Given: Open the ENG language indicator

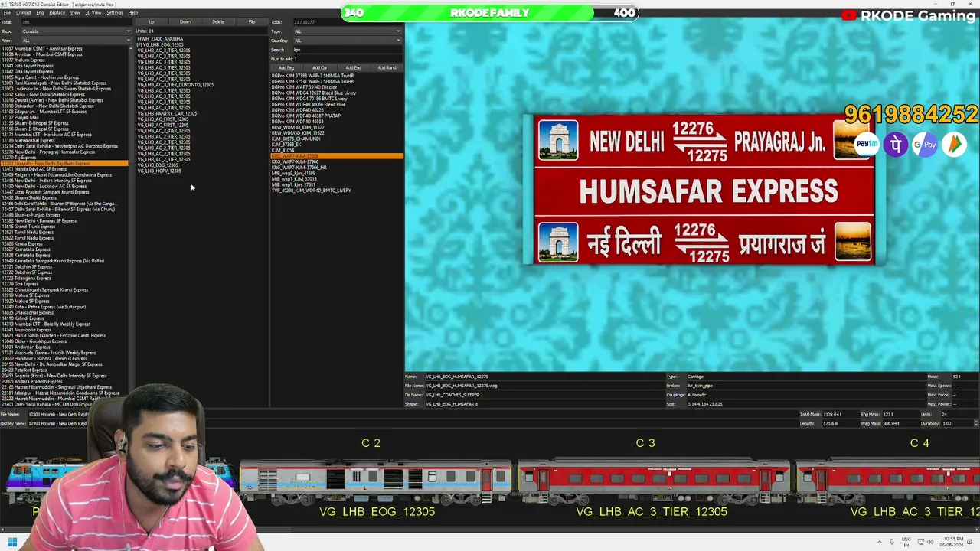Looking at the screenshot, I should (x=906, y=542).
